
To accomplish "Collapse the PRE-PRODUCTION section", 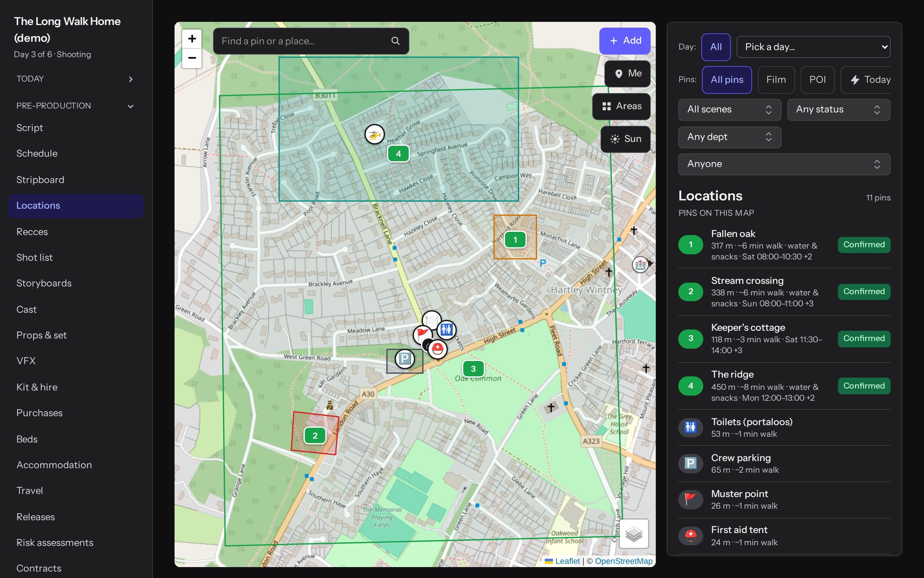I will [x=76, y=106].
